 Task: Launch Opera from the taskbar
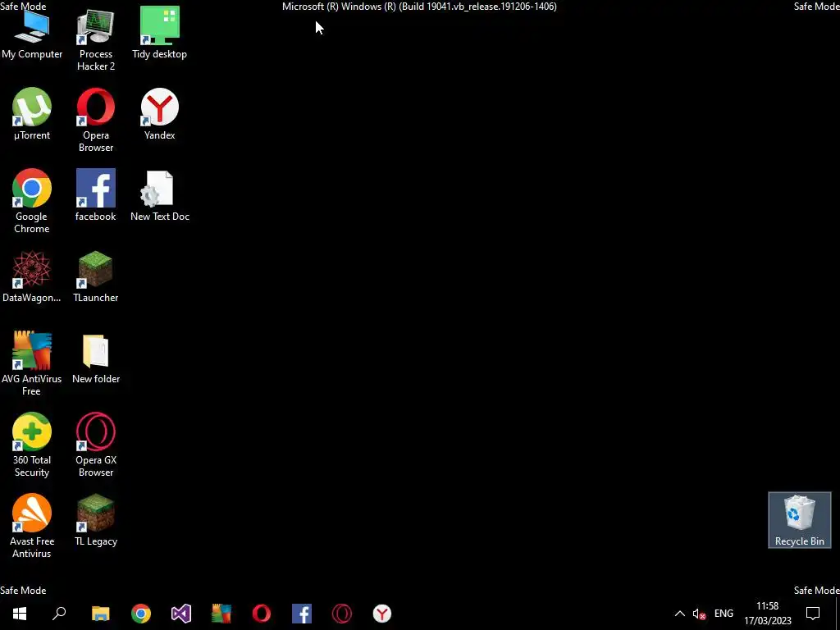tap(262, 614)
